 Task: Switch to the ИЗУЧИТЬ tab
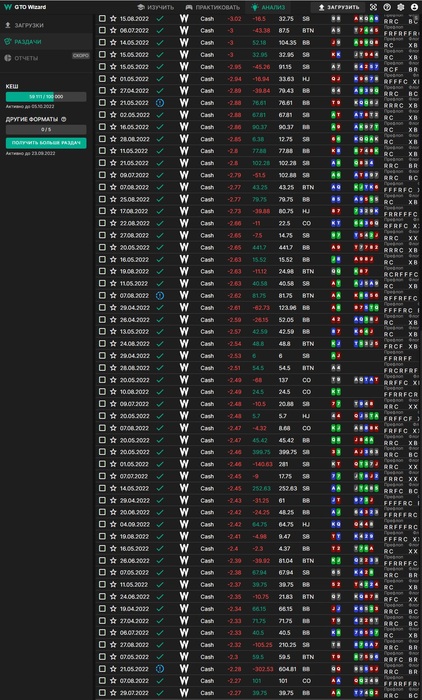(x=155, y=7)
